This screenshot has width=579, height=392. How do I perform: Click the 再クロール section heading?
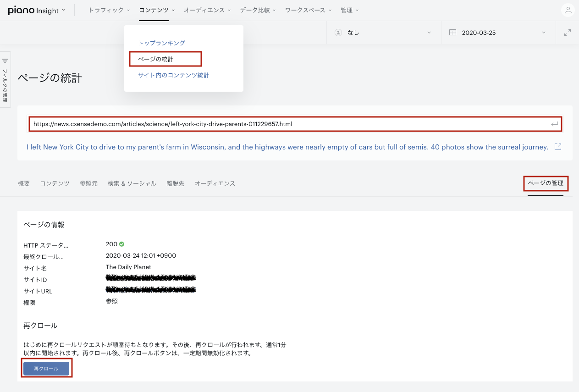click(40, 326)
